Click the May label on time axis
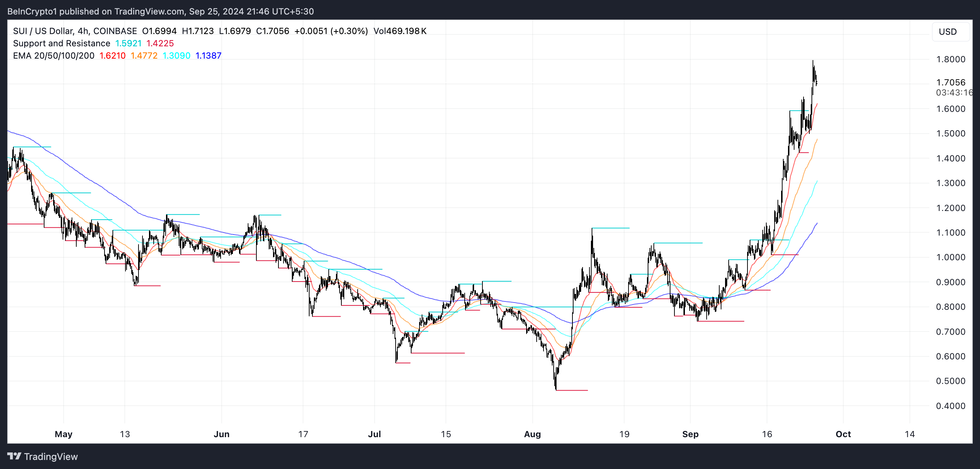The height and width of the screenshot is (469, 980). click(x=64, y=434)
